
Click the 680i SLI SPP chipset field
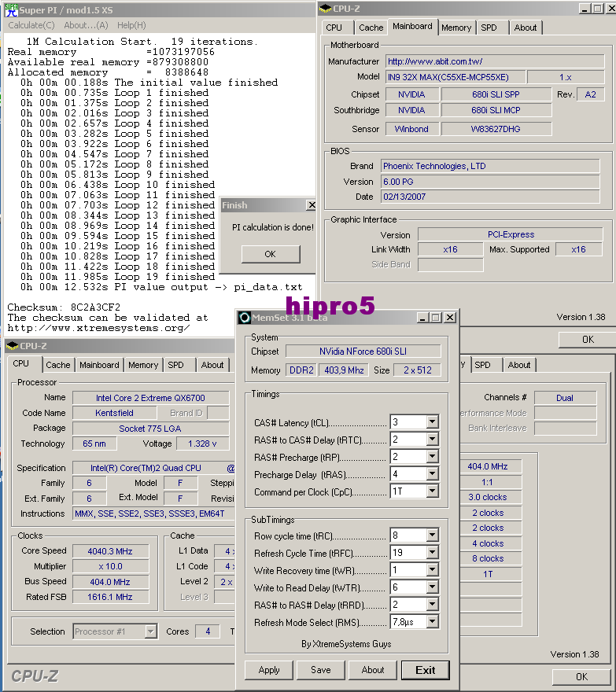496,94
